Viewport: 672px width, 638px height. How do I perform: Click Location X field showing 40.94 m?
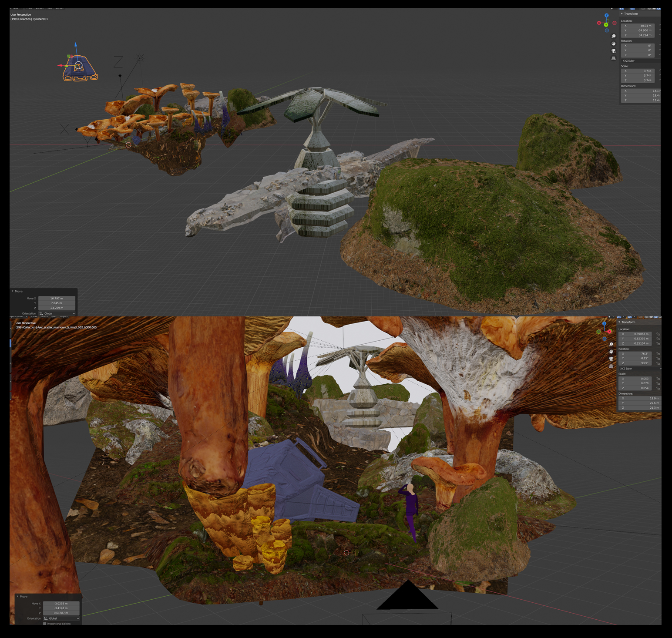(638, 26)
